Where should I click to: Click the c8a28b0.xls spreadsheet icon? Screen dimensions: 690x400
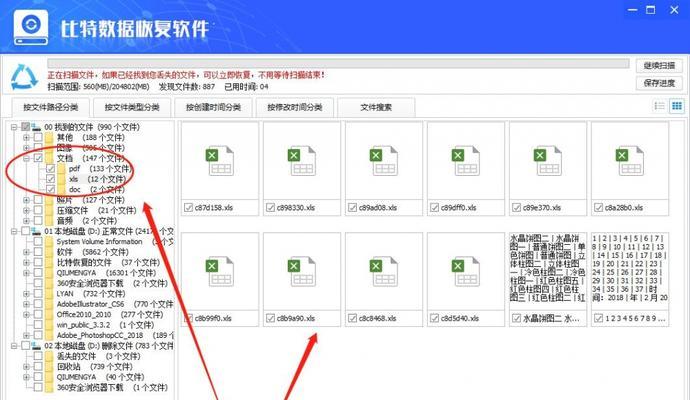point(622,160)
